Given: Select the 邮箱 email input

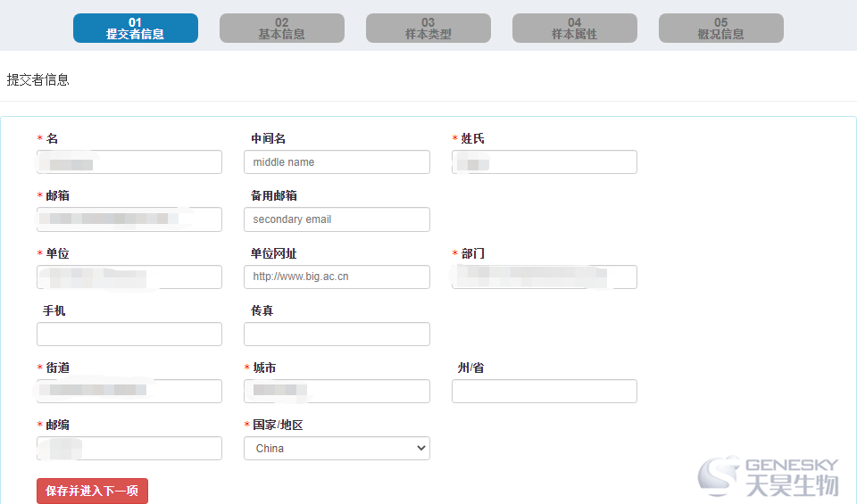Looking at the screenshot, I should (x=129, y=219).
